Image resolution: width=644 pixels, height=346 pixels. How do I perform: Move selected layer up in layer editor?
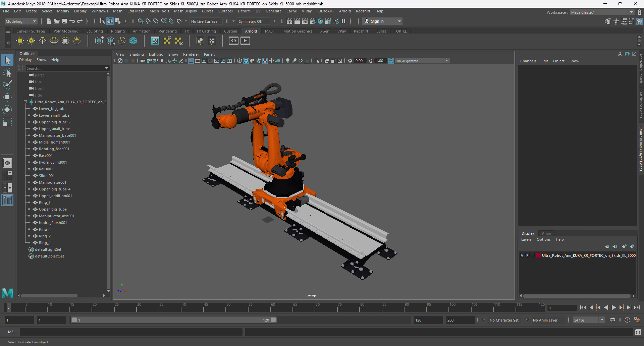(x=607, y=246)
